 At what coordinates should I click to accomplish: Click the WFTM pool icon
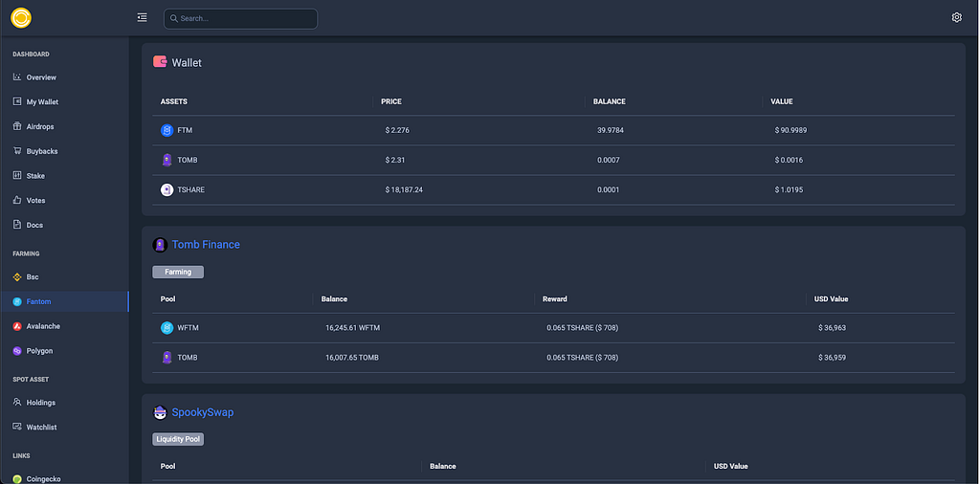pos(167,328)
